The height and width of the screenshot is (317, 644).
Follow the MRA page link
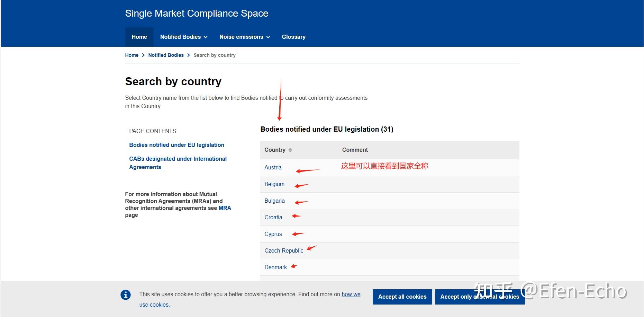(225, 208)
